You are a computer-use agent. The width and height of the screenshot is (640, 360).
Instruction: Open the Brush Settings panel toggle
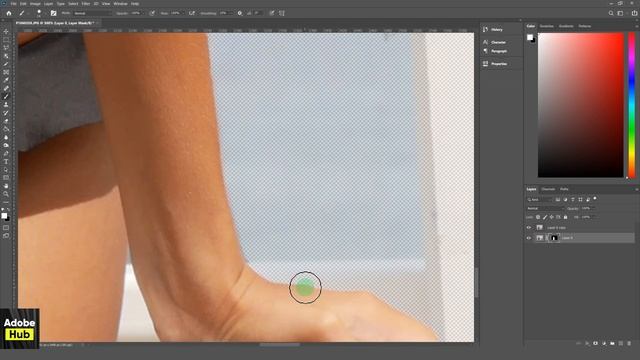pos(53,13)
